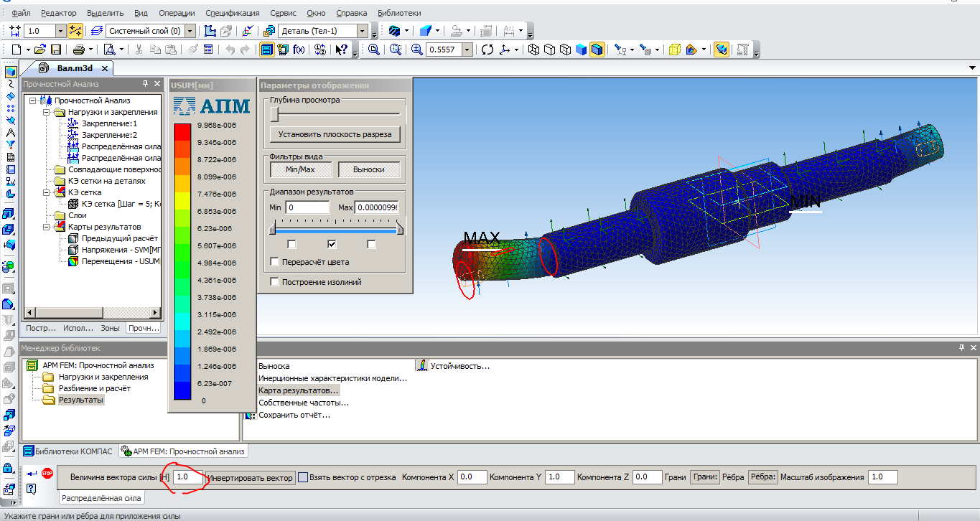Tick the right checkbox under the range slider
The height and width of the screenshot is (521, 980).
tap(371, 244)
